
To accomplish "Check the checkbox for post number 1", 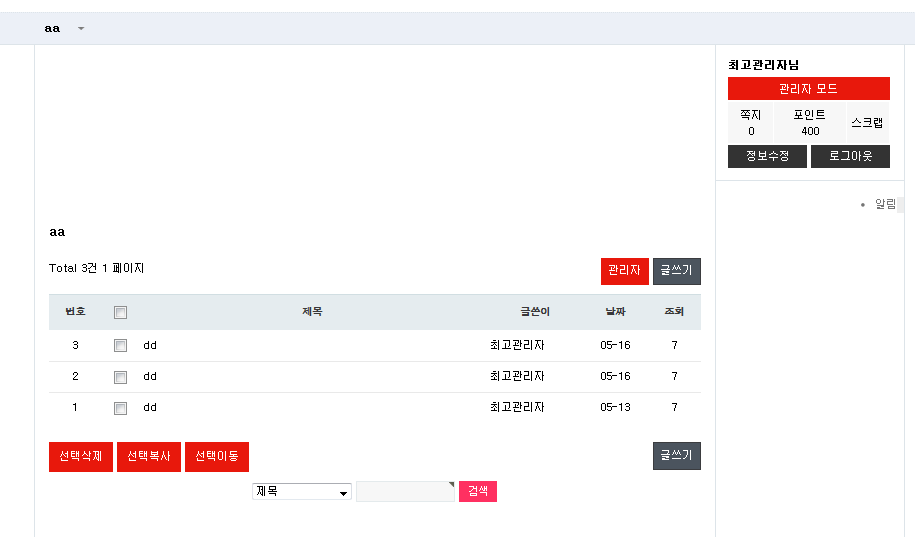I will [x=120, y=408].
